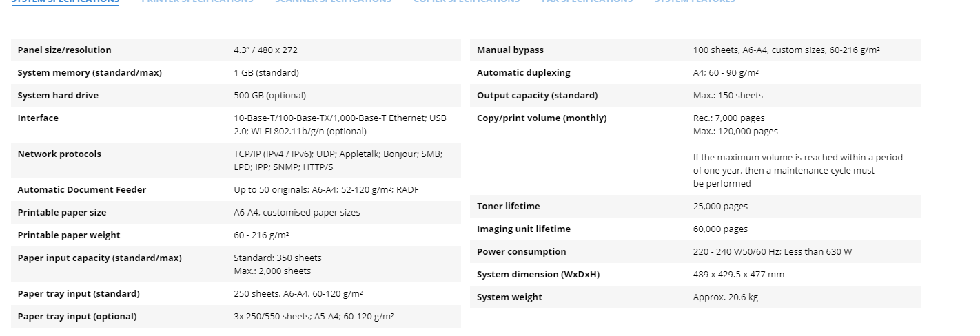Click the Printable paper weight value
The image size is (980, 336).
(261, 235)
